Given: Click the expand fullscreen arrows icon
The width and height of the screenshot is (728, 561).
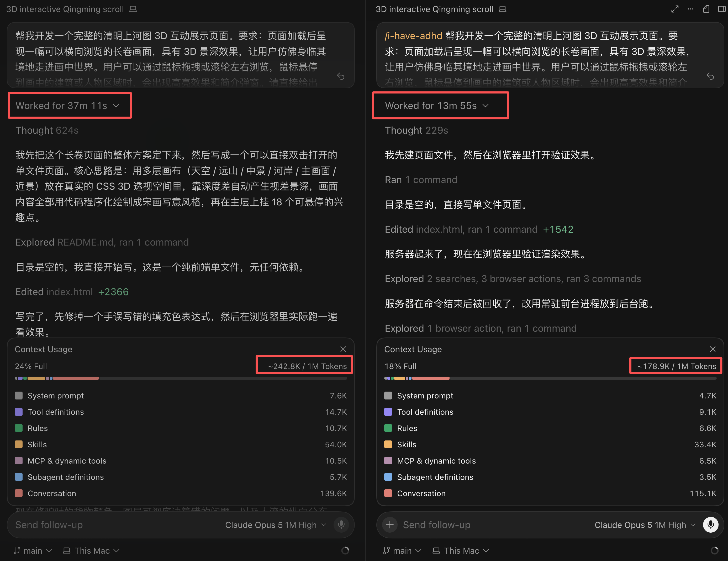Looking at the screenshot, I should 675,9.
